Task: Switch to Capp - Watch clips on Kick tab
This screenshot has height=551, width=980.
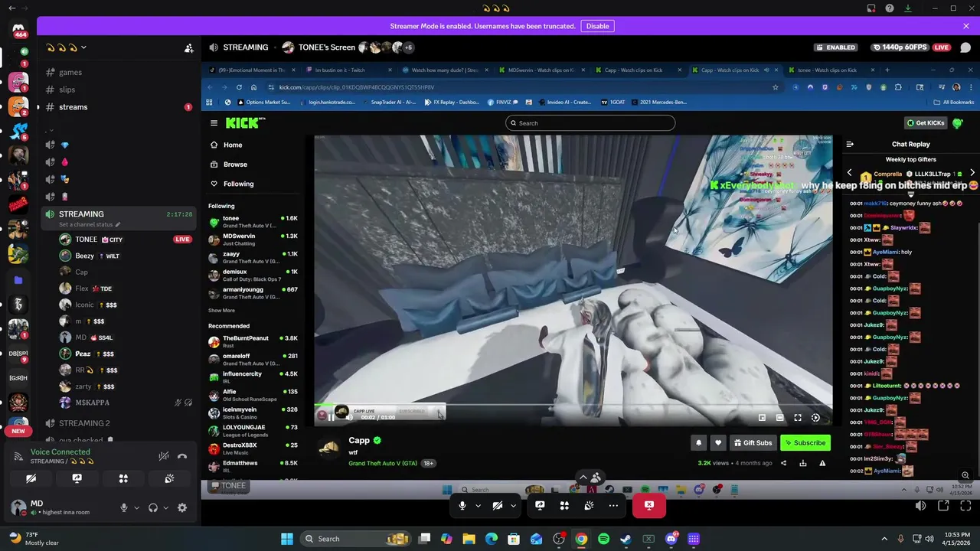Action: (639, 70)
